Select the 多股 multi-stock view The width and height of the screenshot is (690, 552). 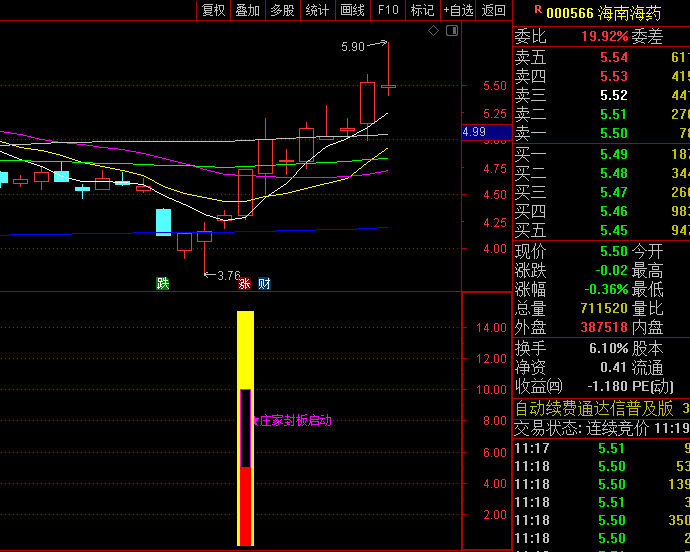283,10
